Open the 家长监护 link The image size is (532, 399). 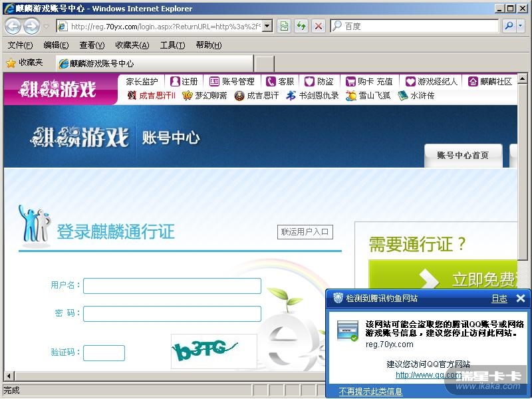click(x=142, y=81)
